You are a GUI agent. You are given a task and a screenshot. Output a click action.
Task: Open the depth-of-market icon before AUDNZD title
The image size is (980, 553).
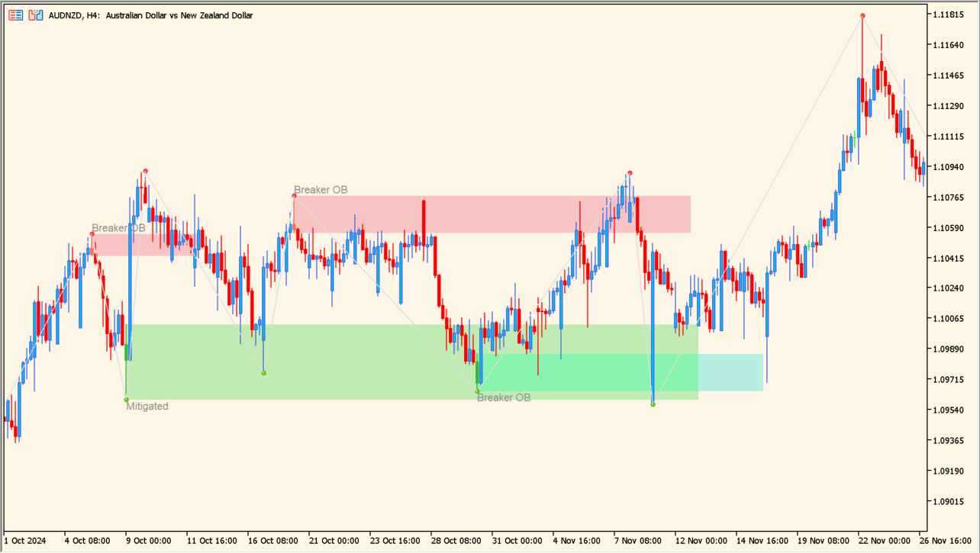36,15
